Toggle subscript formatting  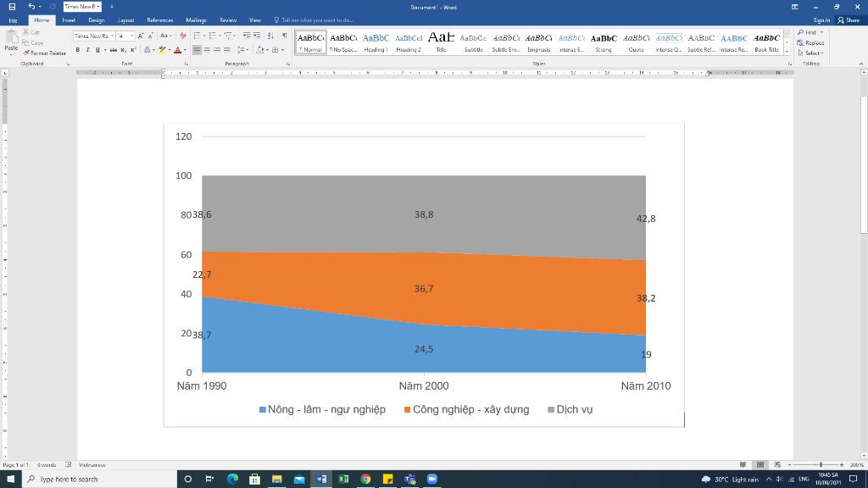(x=123, y=50)
